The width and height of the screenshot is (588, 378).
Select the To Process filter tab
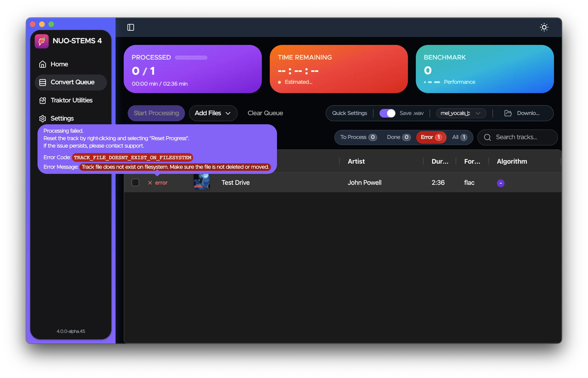point(358,137)
